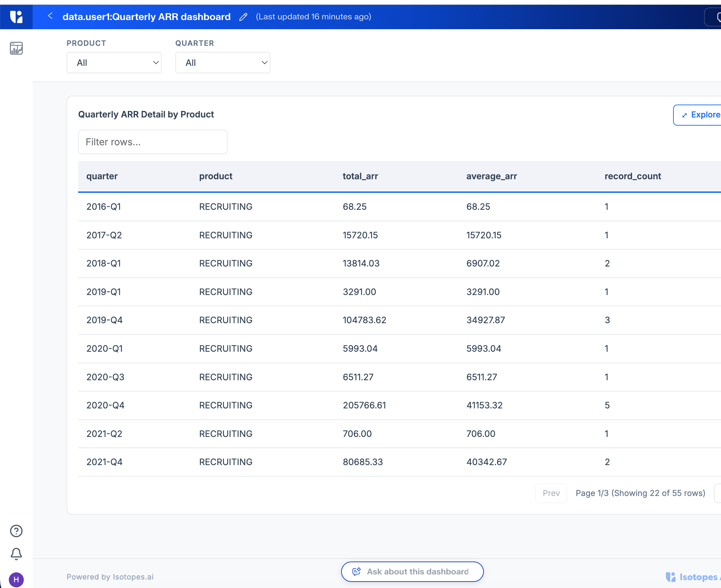Screen dimensions: 721x588
Task: Click the Page 1/3 showing rows text
Action: pyautogui.click(x=640, y=493)
